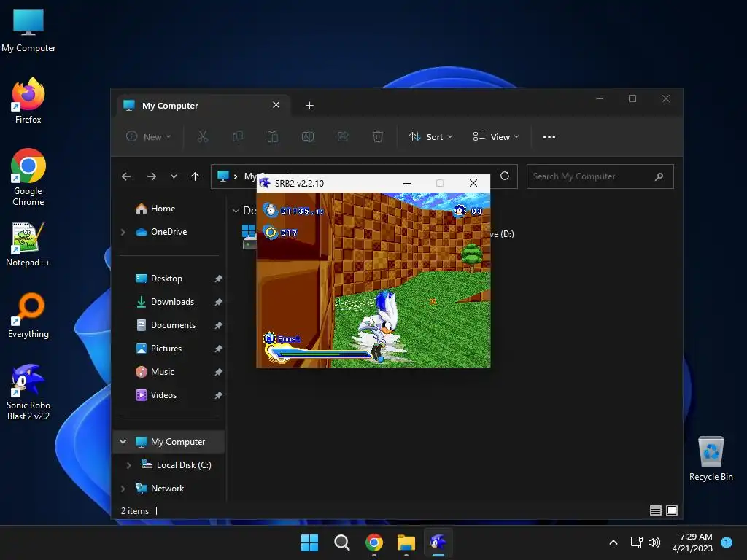The image size is (747, 560).
Task: Collapse My Computer tree node
Action: tap(123, 441)
